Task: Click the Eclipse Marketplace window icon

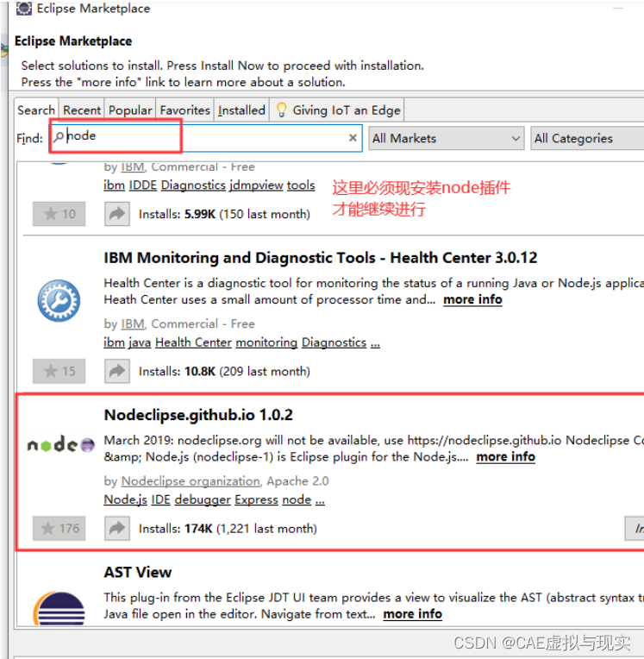Action: tap(24, 8)
